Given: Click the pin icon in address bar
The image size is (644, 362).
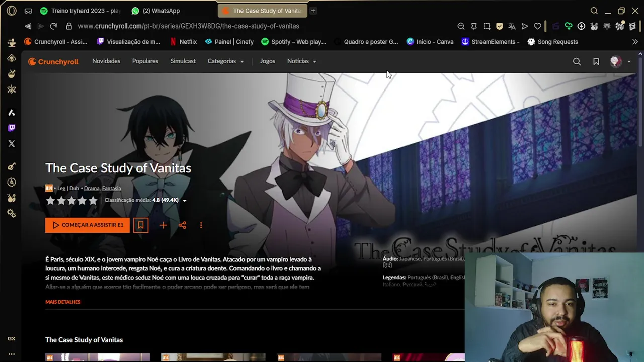Looking at the screenshot, I should (x=474, y=26).
